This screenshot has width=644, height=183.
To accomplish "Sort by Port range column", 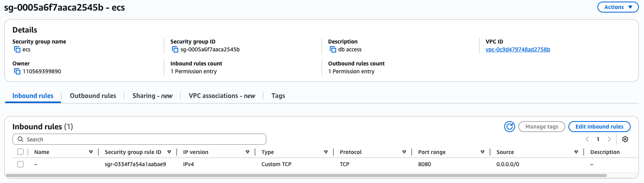I will point(483,152).
